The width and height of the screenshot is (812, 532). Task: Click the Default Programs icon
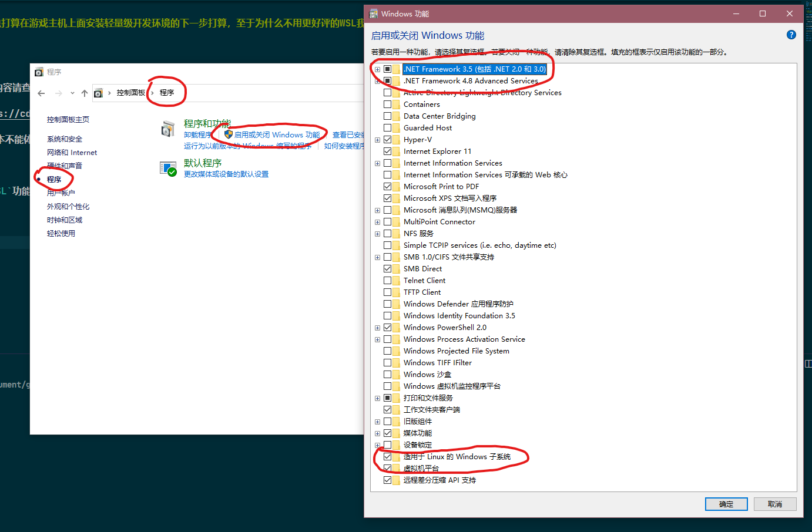[168, 169]
